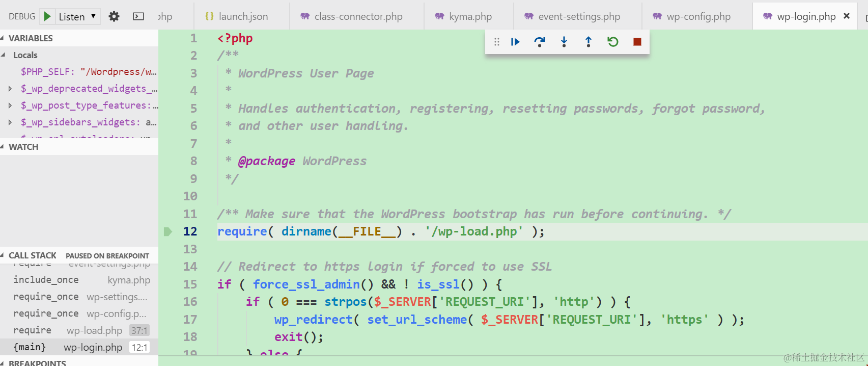Image resolution: width=868 pixels, height=366 pixels.
Task: Click the exit() statement on line 18
Action: point(299,337)
